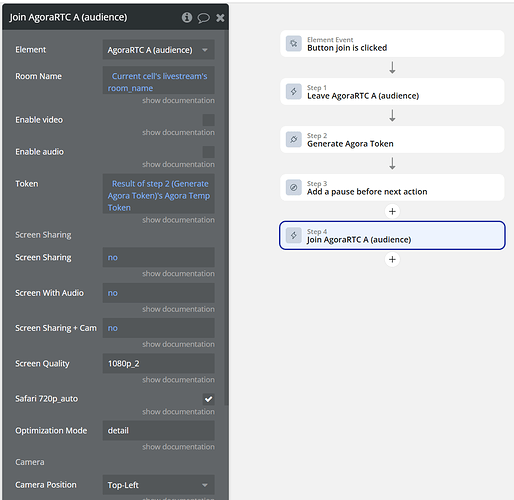Close the Join AgoraRTC A properties panel

click(x=220, y=18)
